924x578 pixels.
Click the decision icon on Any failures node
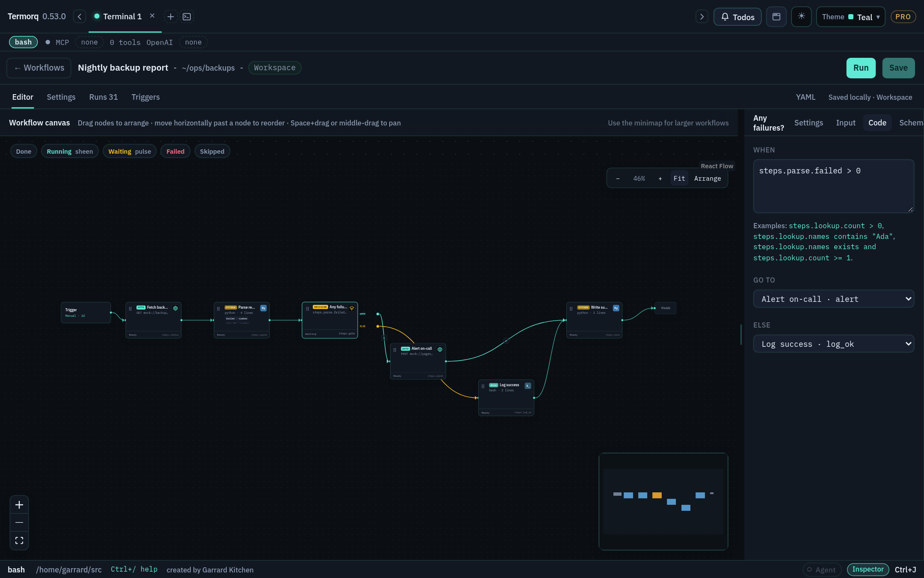click(x=352, y=308)
